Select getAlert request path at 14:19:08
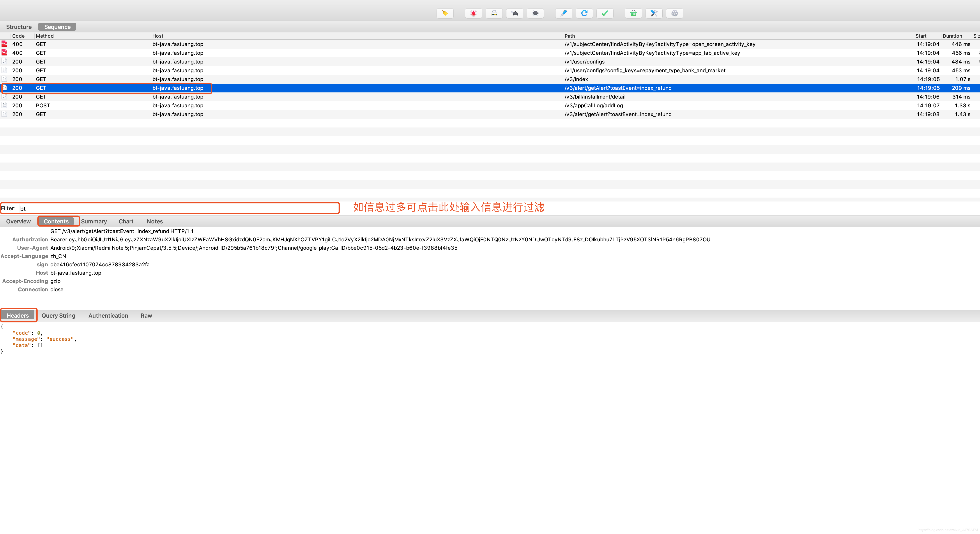This screenshot has height=534, width=980. coord(618,114)
